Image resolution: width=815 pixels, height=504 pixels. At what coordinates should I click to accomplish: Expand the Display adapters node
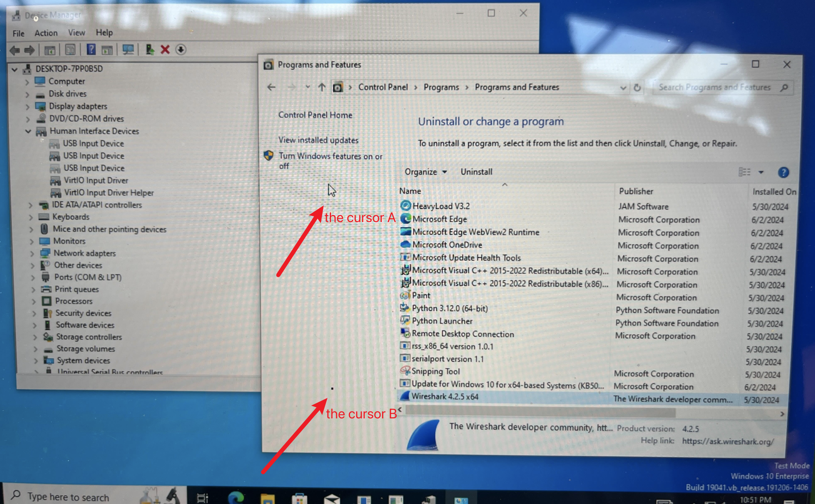click(x=27, y=106)
